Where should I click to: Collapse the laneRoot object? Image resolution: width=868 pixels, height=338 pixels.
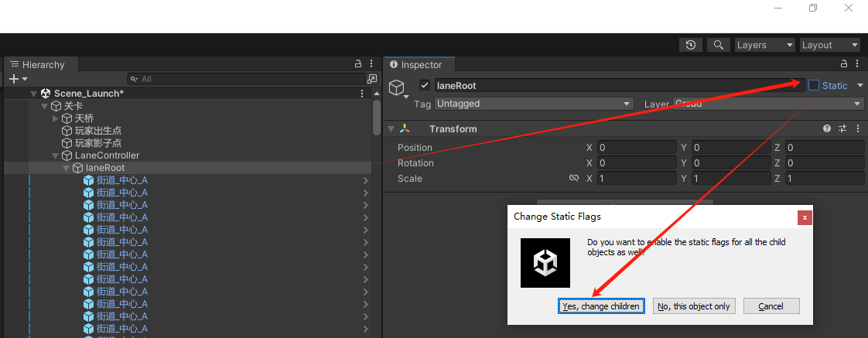click(x=66, y=168)
